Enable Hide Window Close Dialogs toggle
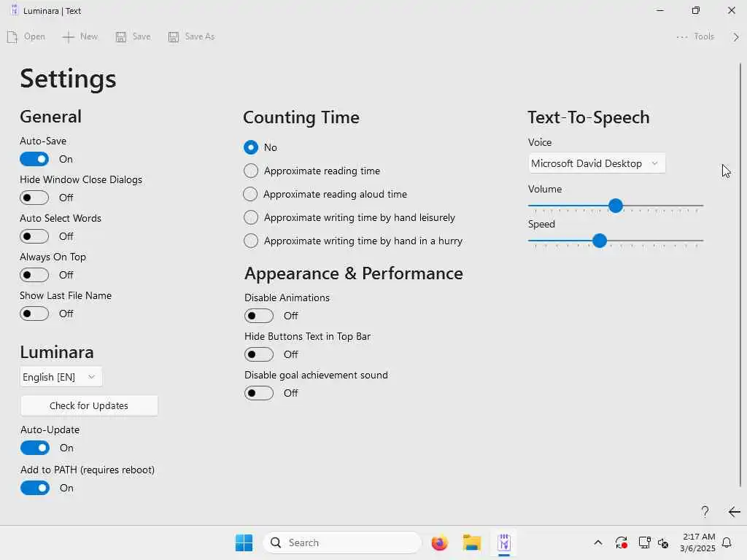 [x=34, y=198]
